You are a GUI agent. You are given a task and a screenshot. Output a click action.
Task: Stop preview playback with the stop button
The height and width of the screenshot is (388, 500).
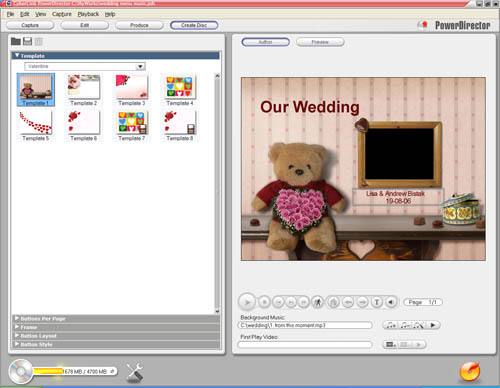(x=264, y=302)
